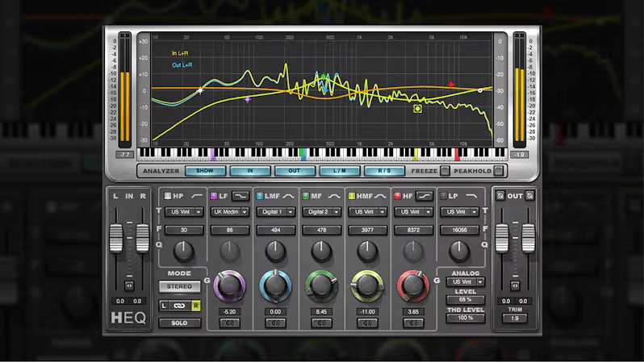
Task: Select the white LP node on the graph
Action: click(x=479, y=90)
